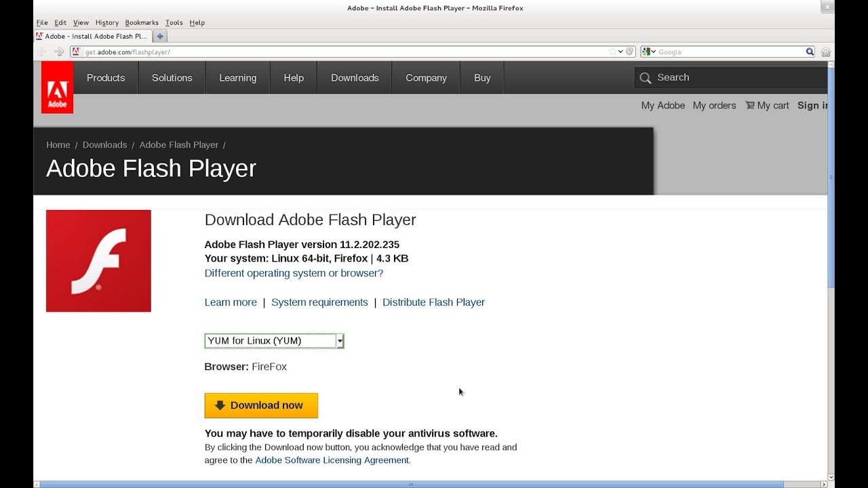Open Adobe site Help navigation item
This screenshot has width=868, height=488.
point(294,78)
